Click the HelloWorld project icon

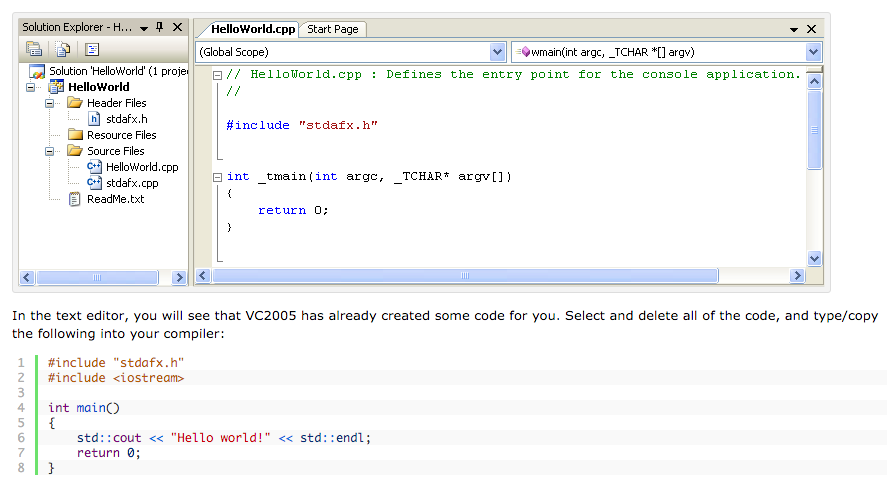click(56, 87)
